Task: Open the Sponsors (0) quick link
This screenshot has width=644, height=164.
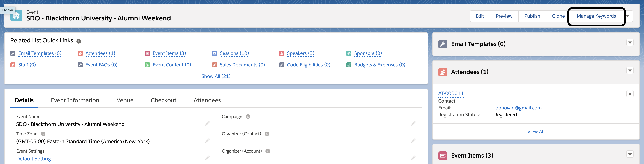Action: [x=368, y=53]
